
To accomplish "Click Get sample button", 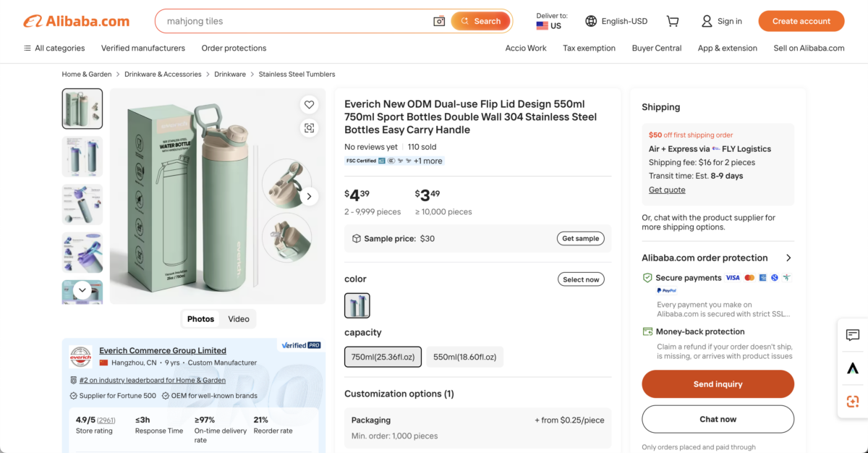I will tap(581, 238).
